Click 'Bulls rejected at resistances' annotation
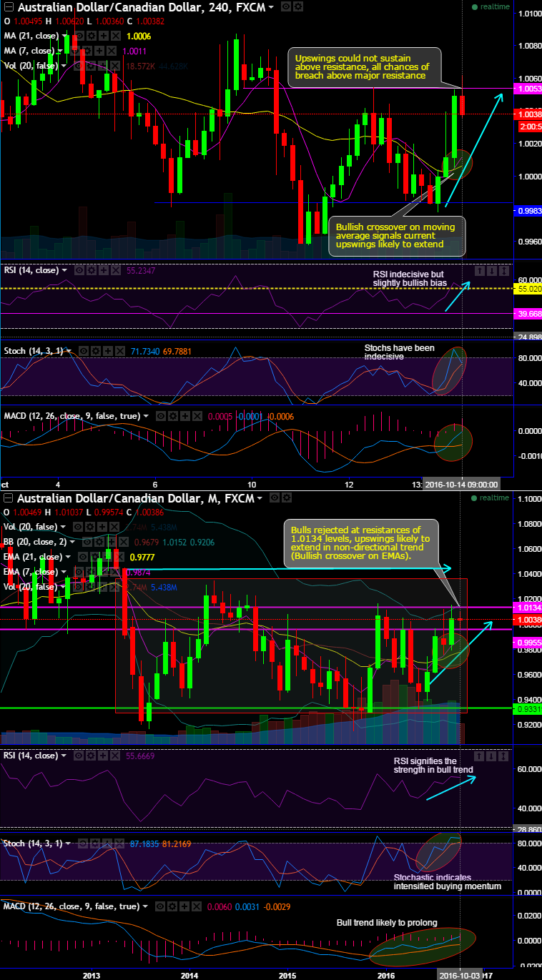The width and height of the screenshot is (542, 980). (362, 544)
